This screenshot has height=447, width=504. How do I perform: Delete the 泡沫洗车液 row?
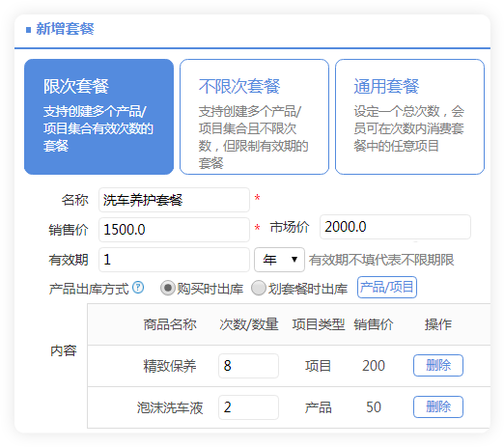438,406
